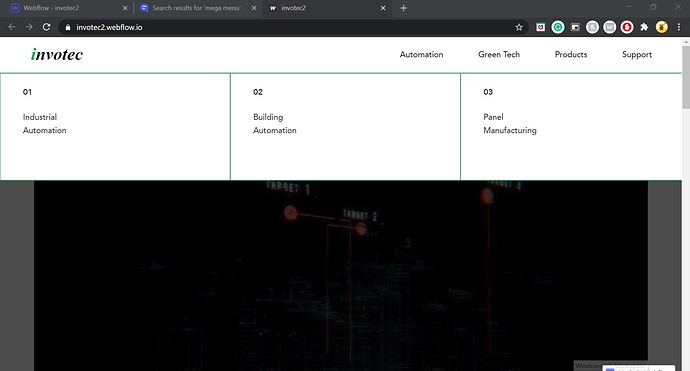Open the Support nav menu
The height and width of the screenshot is (371, 690).
(637, 55)
